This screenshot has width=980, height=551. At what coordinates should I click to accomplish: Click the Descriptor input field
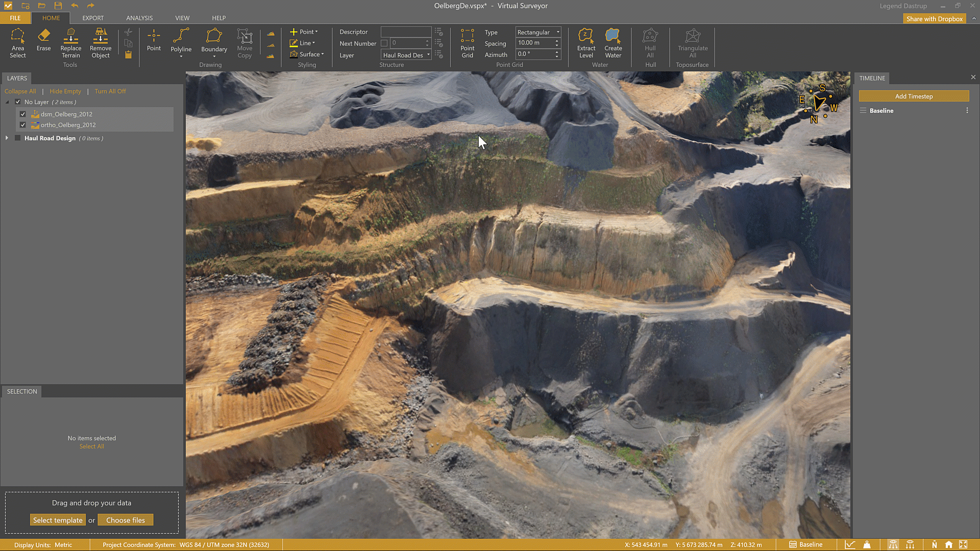[406, 32]
